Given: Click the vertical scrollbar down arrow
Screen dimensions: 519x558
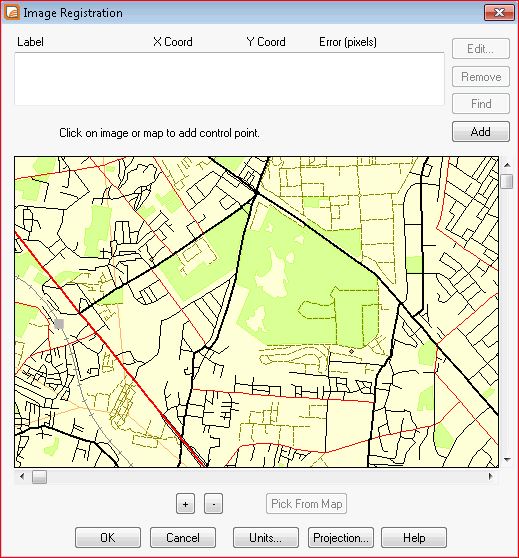Looking at the screenshot, I should click(x=507, y=460).
